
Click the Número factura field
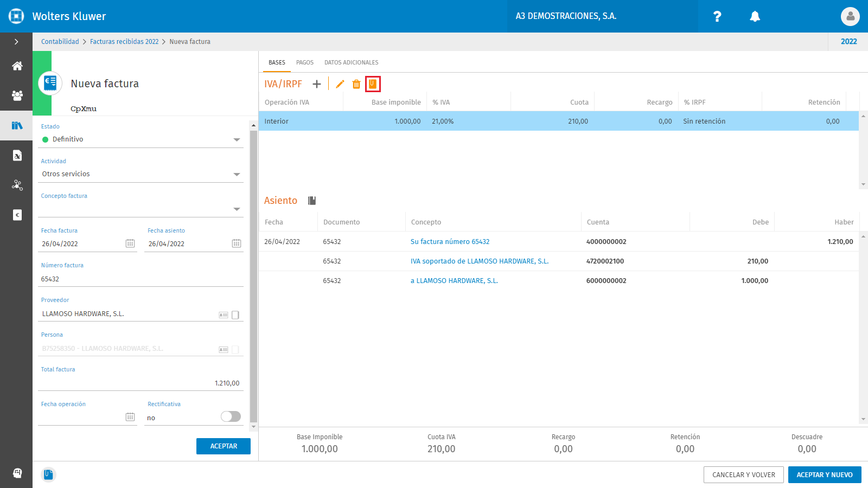pos(141,279)
